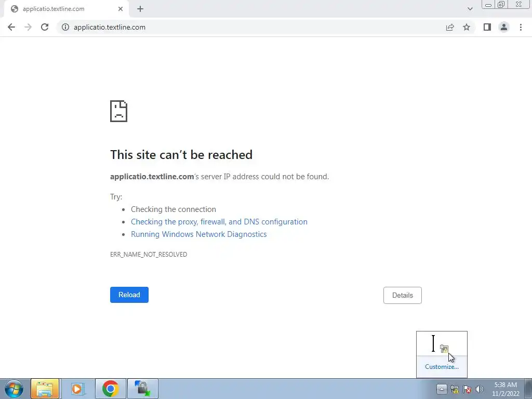This screenshot has width=532, height=399.
Task: Click the sad page error icon
Action: (x=119, y=111)
